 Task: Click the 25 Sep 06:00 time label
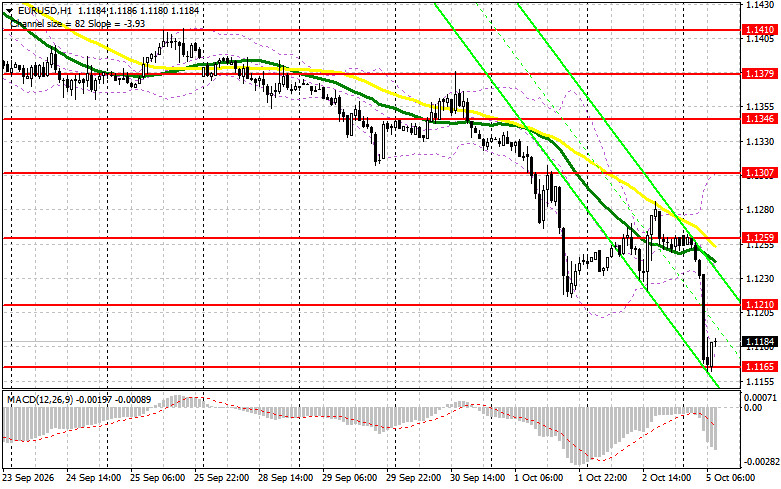click(157, 478)
